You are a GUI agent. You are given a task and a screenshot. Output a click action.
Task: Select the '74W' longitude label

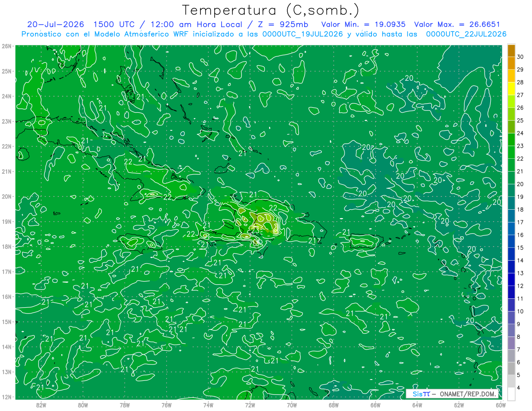point(208,404)
